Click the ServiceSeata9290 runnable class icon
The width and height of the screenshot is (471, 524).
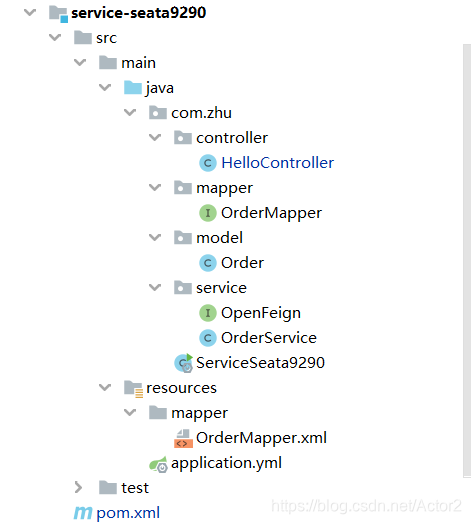pos(184,363)
